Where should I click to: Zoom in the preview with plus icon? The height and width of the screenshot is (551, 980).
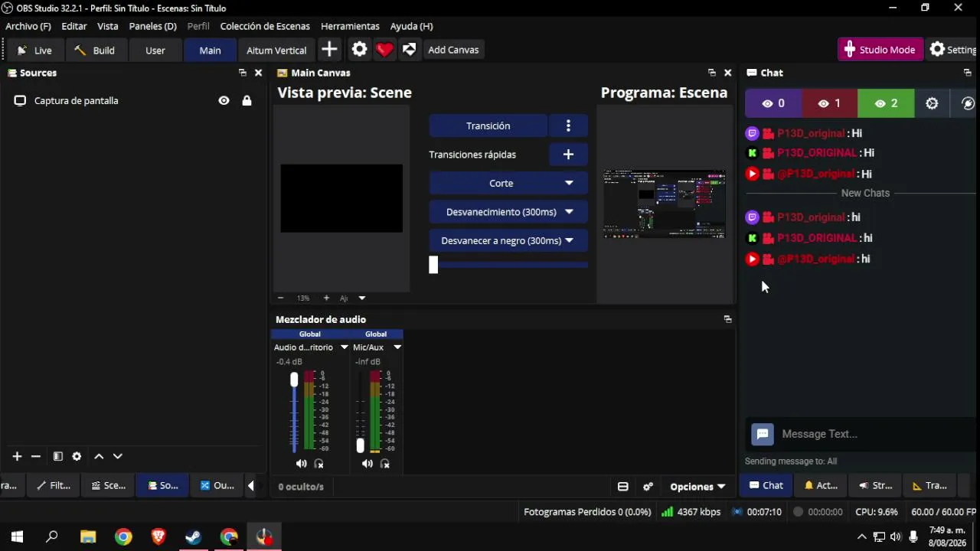[x=326, y=298]
